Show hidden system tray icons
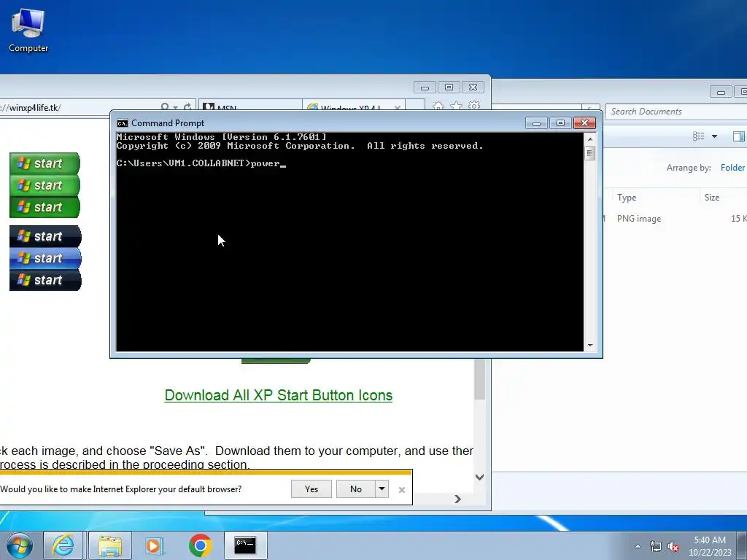The height and width of the screenshot is (560, 747). click(638, 546)
